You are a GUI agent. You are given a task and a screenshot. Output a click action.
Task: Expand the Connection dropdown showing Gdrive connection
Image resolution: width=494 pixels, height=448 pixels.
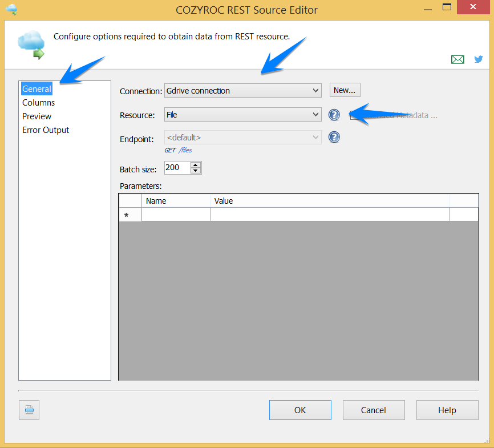pyautogui.click(x=243, y=91)
